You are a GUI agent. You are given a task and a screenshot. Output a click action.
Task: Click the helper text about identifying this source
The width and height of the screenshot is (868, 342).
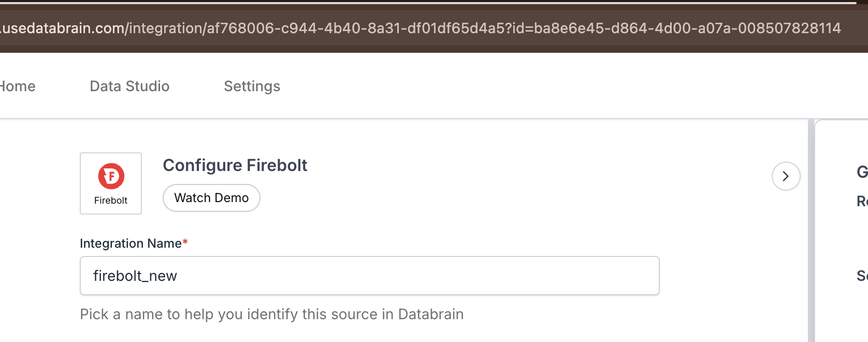tap(272, 314)
